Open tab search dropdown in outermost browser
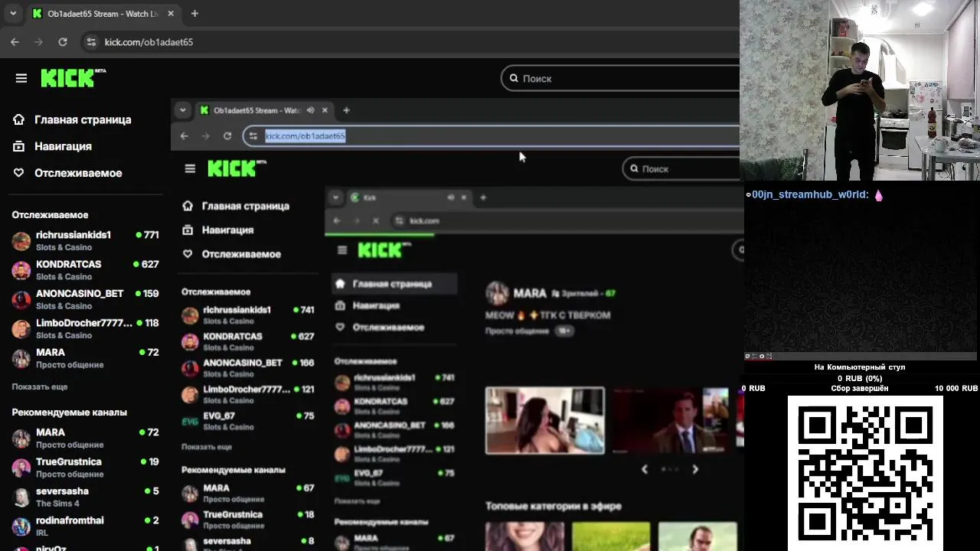Screen dimensions: 980x551 click(13, 14)
